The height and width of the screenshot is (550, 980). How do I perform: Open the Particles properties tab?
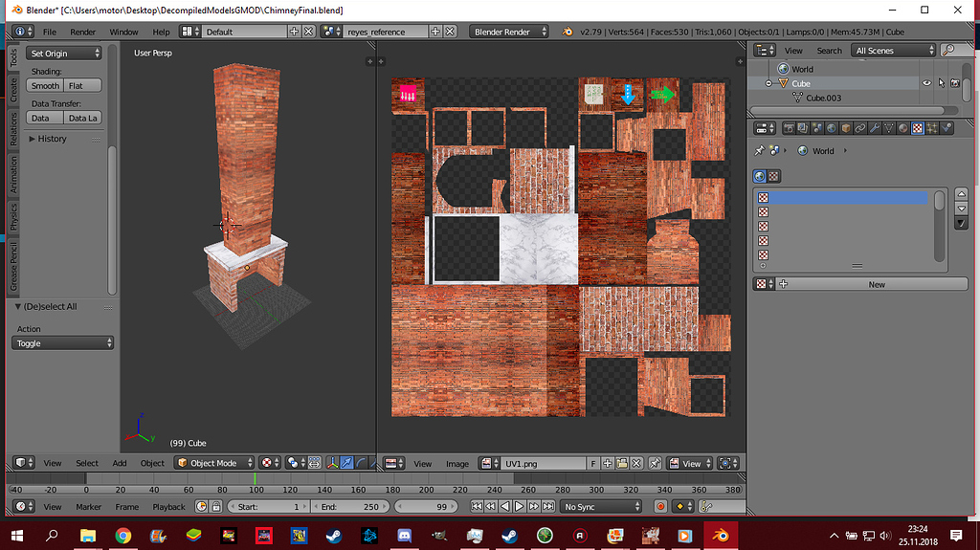pyautogui.click(x=932, y=128)
